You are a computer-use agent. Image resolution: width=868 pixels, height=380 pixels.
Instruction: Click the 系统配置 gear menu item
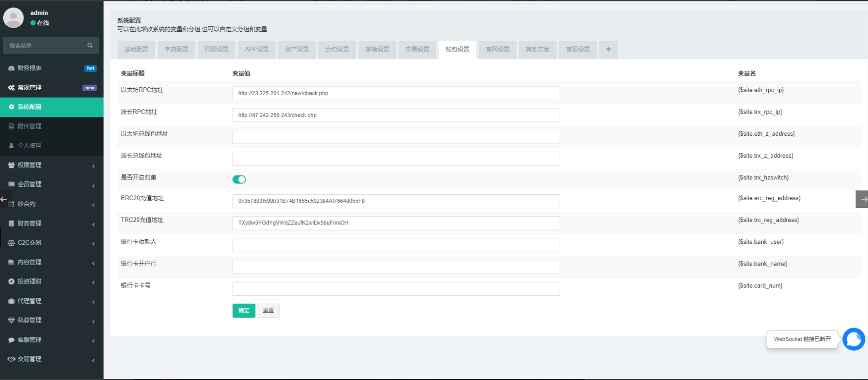tap(29, 107)
